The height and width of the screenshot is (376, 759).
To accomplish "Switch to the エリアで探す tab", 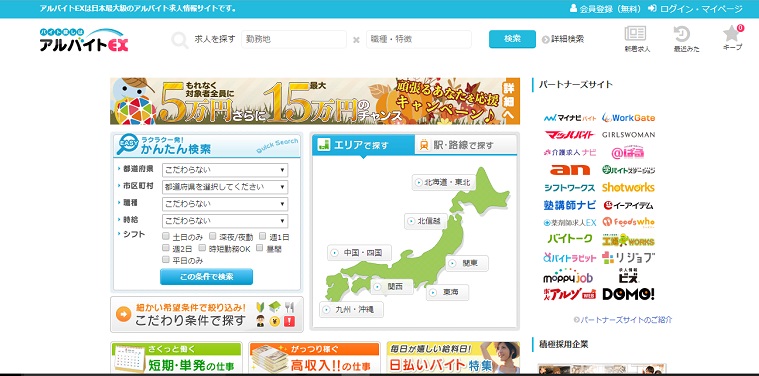I will pyautogui.click(x=363, y=144).
